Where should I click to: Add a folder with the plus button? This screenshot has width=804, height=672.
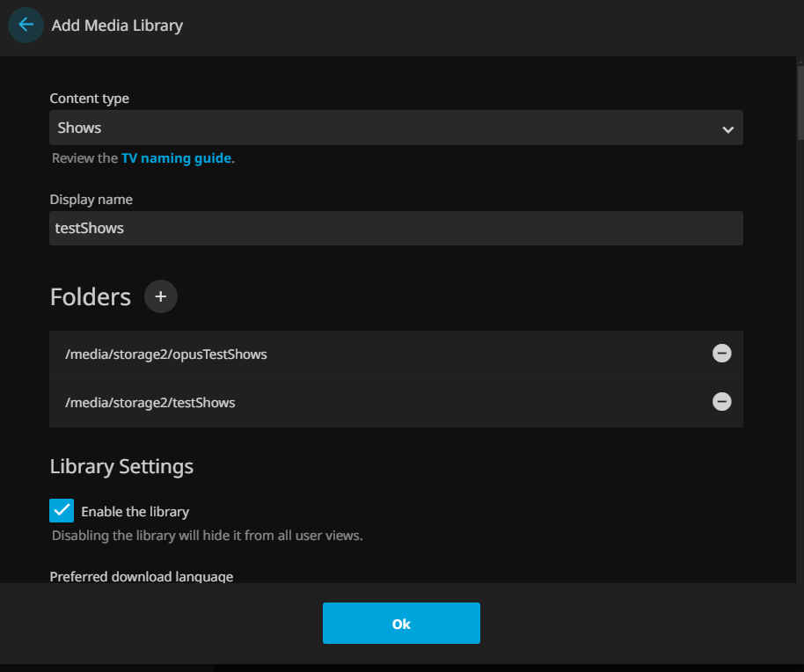[160, 296]
